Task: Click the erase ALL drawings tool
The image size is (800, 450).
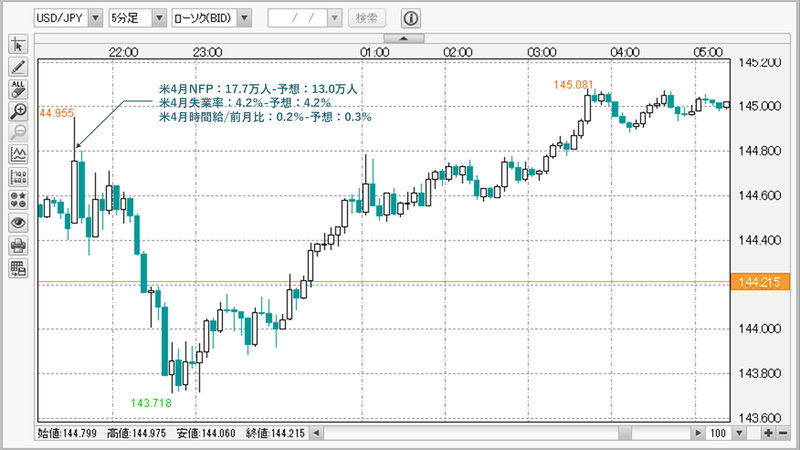Action: pos(18,89)
